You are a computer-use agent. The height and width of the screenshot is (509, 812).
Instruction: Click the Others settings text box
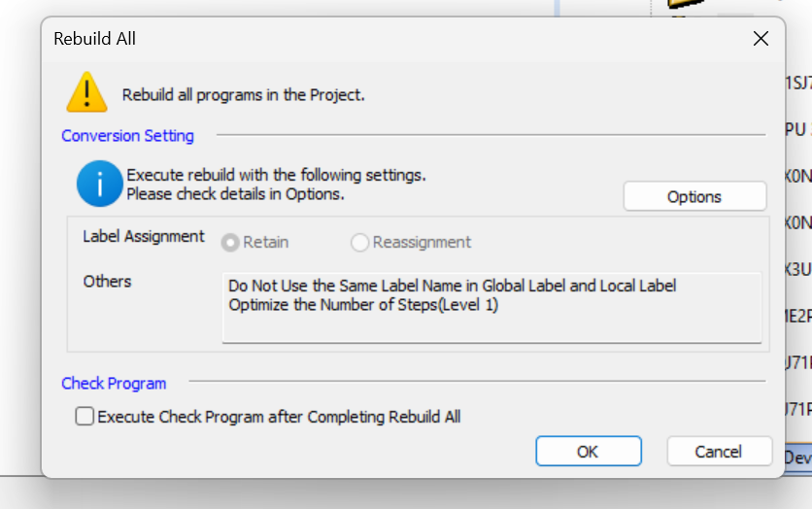491,308
